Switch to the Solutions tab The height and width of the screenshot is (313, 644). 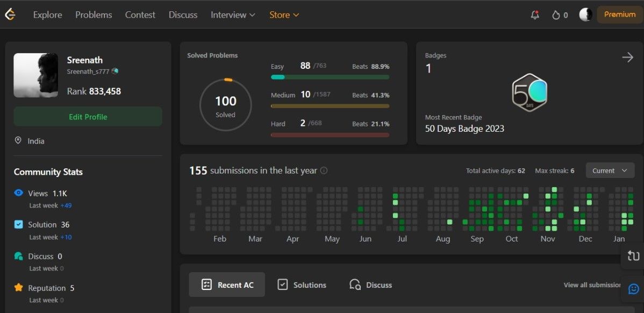[x=302, y=285]
